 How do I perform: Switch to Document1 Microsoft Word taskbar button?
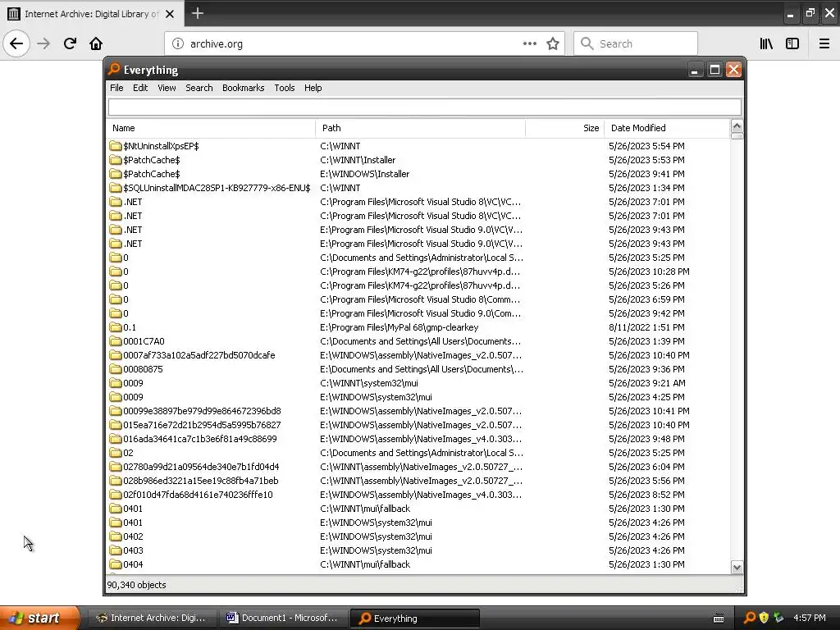coord(283,619)
